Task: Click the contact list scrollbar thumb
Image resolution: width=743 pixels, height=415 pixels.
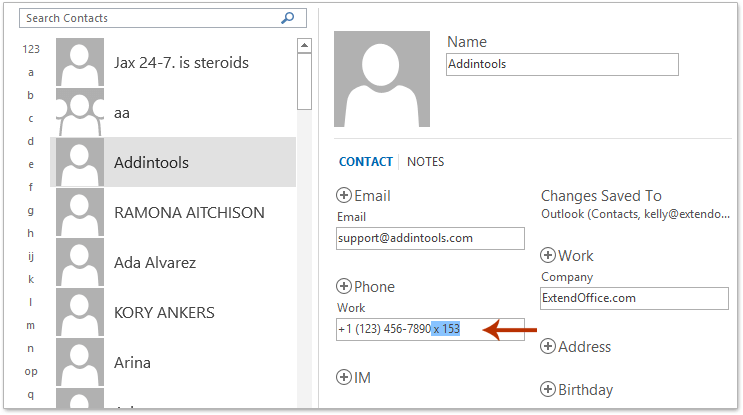Action: (x=304, y=81)
